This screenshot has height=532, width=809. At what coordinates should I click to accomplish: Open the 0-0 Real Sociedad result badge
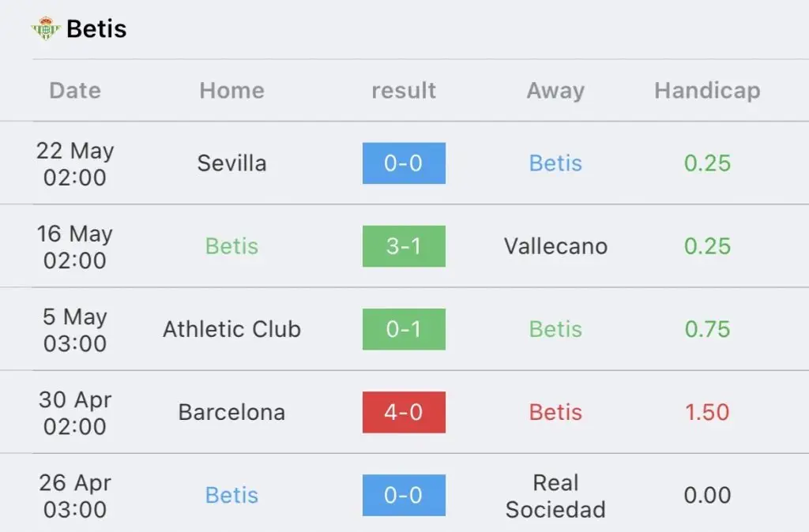click(x=404, y=495)
